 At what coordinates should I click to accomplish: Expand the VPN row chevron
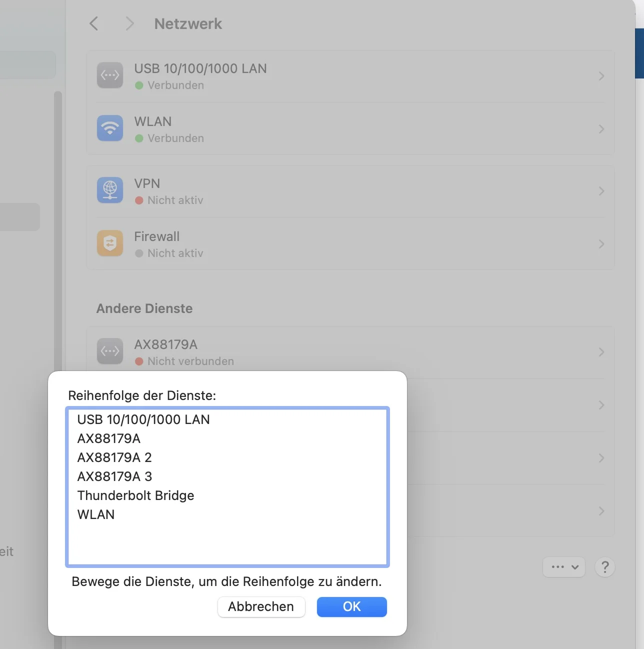point(601,191)
